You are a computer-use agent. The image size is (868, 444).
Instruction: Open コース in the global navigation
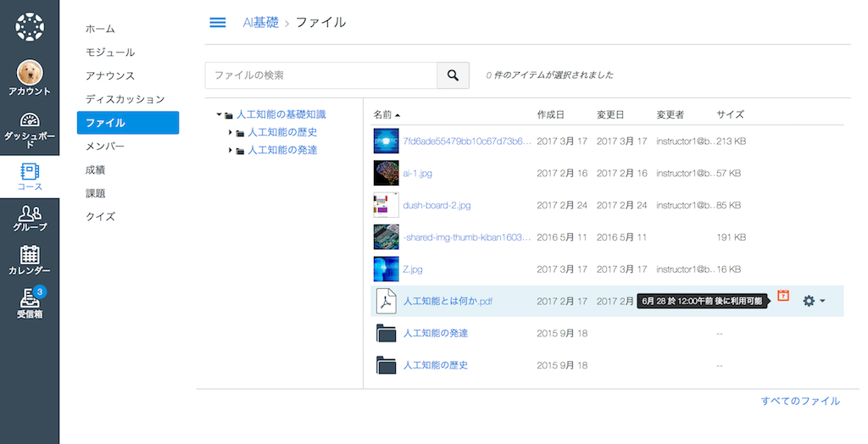coord(30,176)
